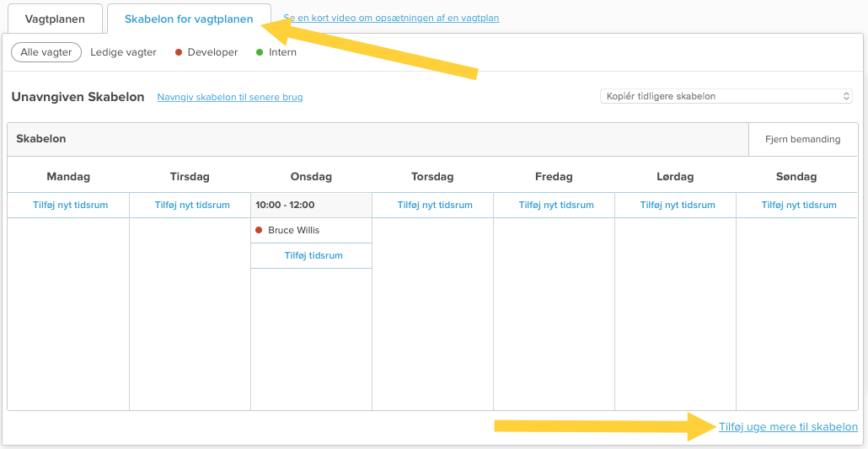
Task: Click the Bruce Willis shift entry
Action: click(x=293, y=230)
